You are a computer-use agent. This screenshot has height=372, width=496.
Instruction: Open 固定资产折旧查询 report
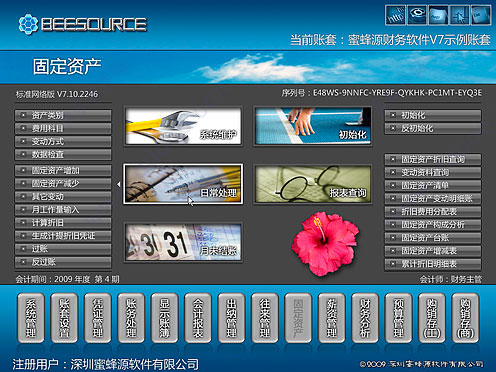point(433,159)
